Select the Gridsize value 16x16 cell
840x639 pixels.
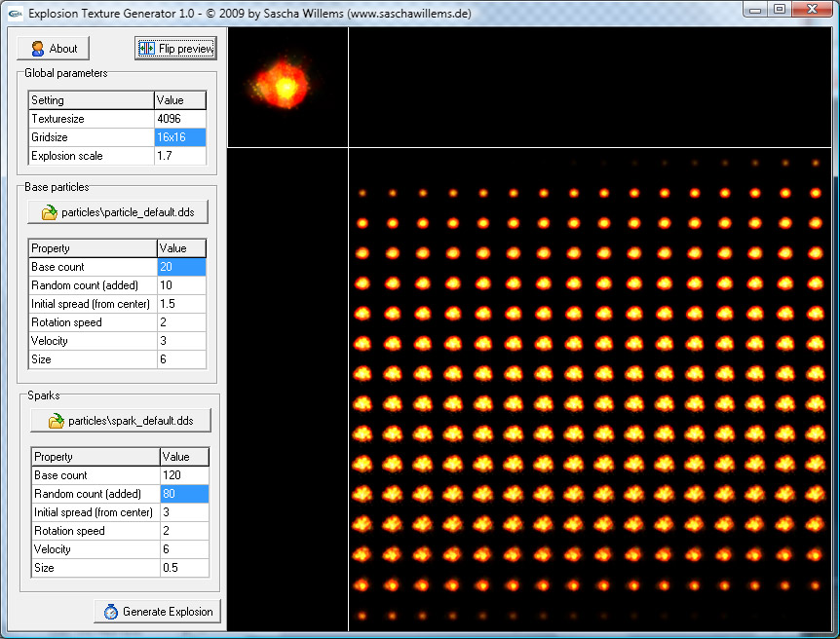[180, 137]
